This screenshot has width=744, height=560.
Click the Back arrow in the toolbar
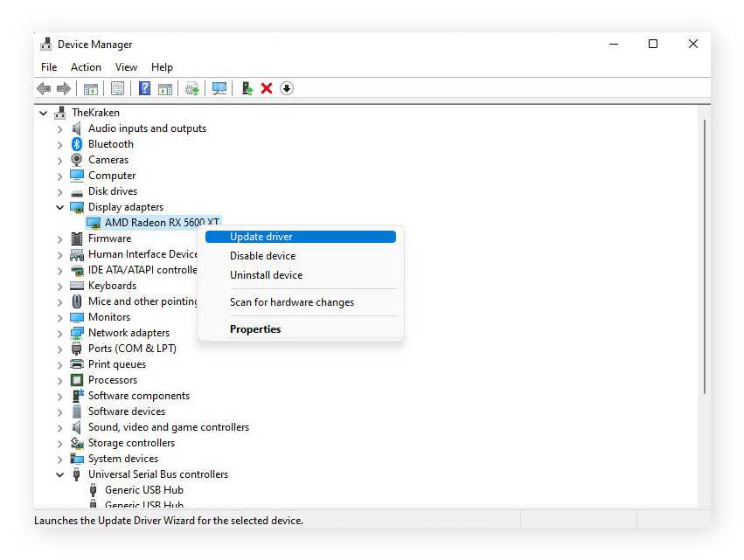pos(44,88)
